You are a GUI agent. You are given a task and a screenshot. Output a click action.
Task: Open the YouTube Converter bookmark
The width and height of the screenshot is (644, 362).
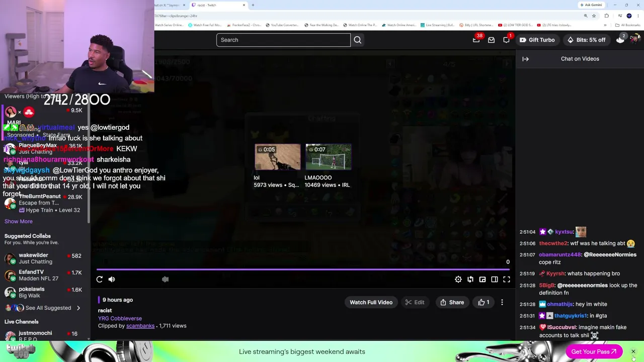tap(282, 25)
